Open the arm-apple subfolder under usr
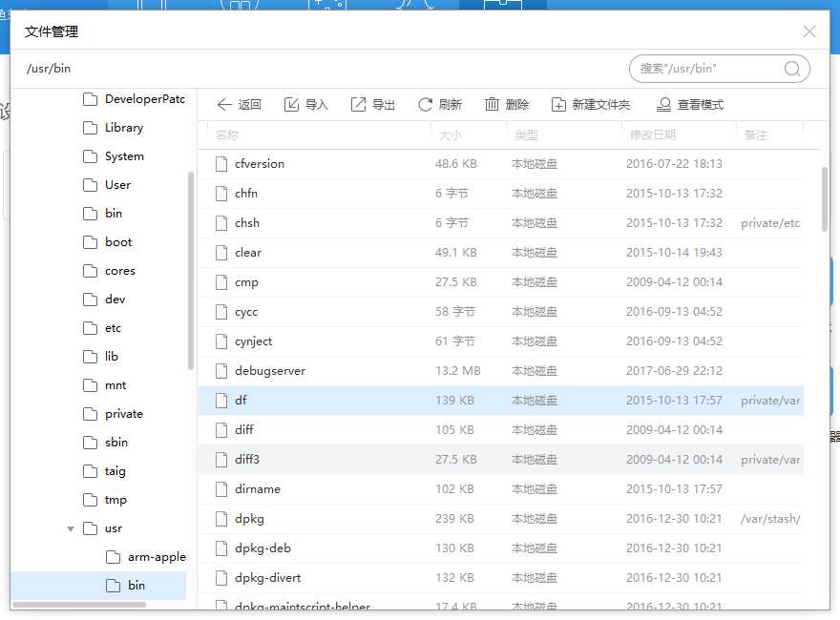The width and height of the screenshot is (840, 620). point(157,557)
